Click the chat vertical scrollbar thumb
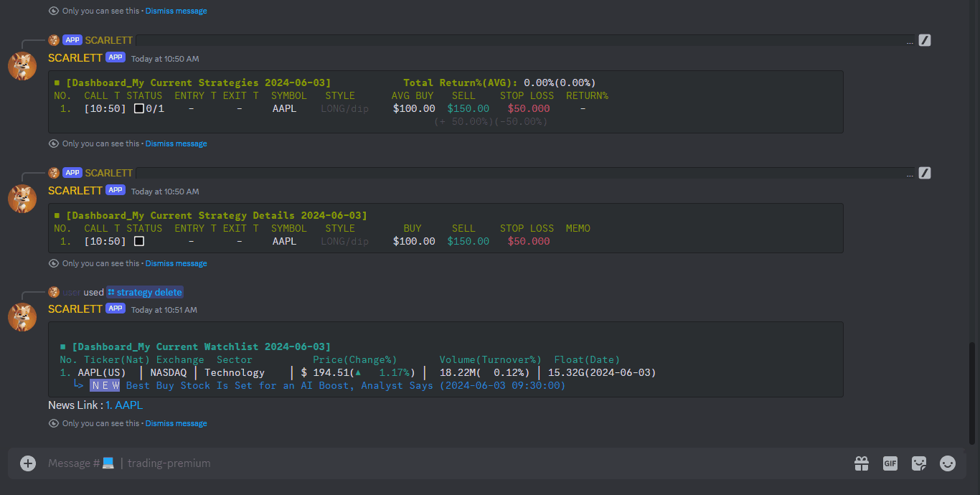Image resolution: width=980 pixels, height=495 pixels. [x=974, y=393]
